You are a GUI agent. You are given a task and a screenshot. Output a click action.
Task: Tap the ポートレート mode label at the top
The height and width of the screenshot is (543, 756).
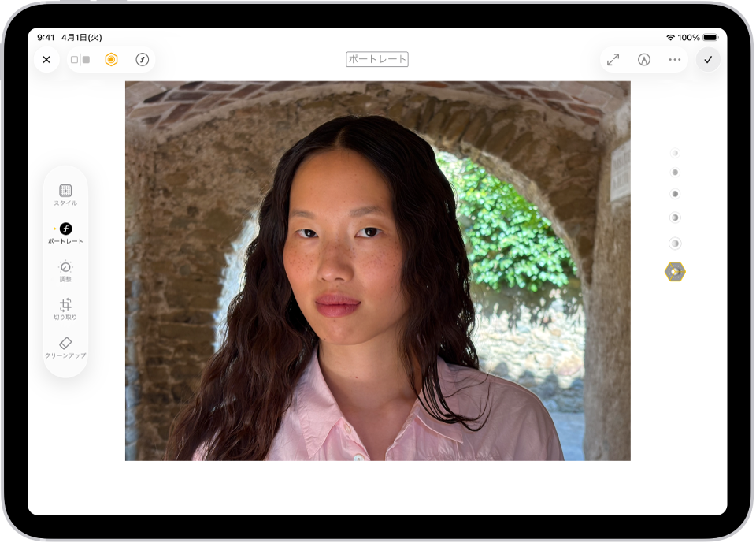(x=378, y=59)
